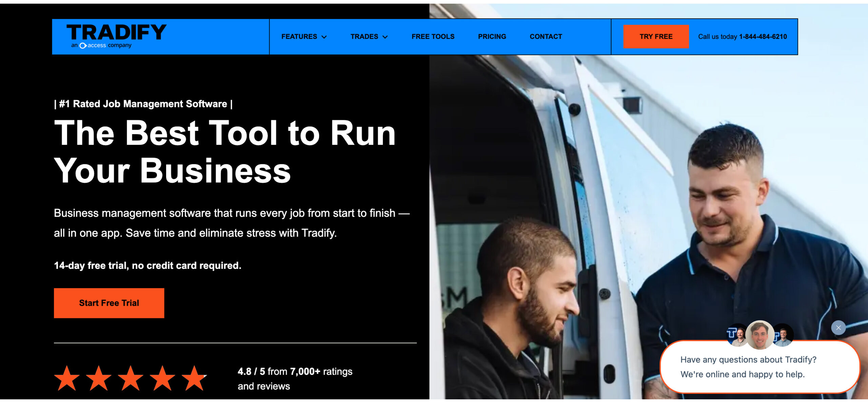
Task: Call phone number 1-844-484-6210
Action: pyautogui.click(x=763, y=37)
